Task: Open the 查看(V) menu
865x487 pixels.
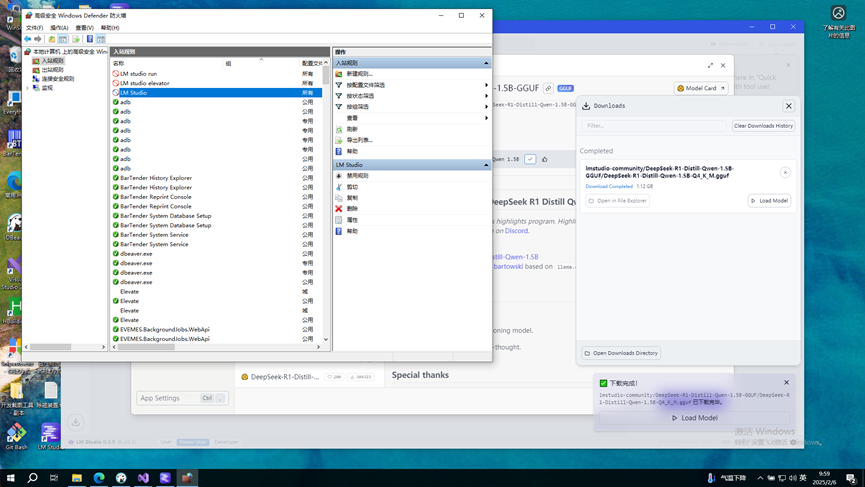Action: 84,28
